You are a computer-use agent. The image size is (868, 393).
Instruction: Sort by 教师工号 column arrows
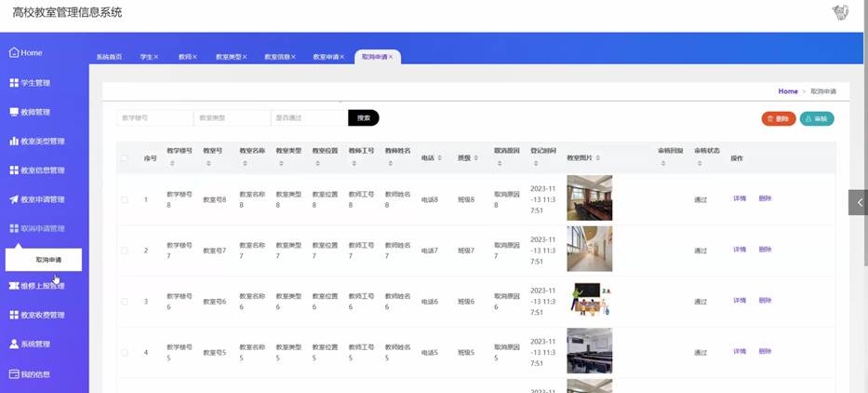pos(354,164)
